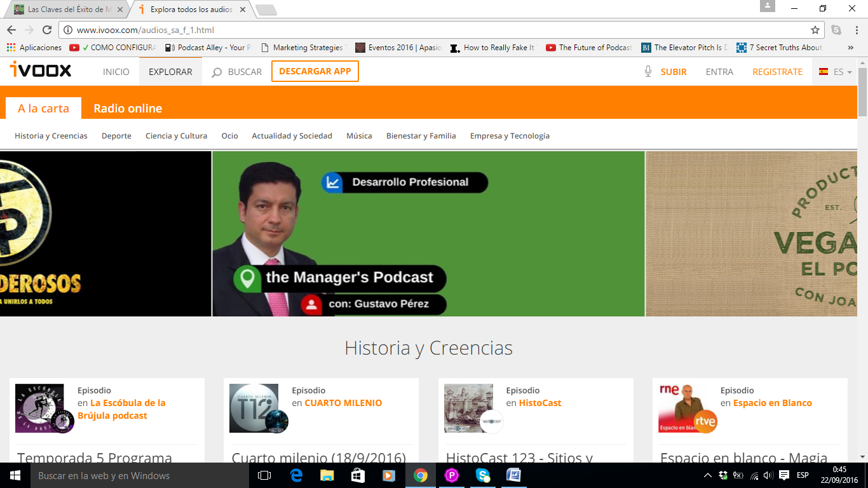Click the purple P app in taskbar
Viewport: 868px width, 488px height.
(x=451, y=475)
